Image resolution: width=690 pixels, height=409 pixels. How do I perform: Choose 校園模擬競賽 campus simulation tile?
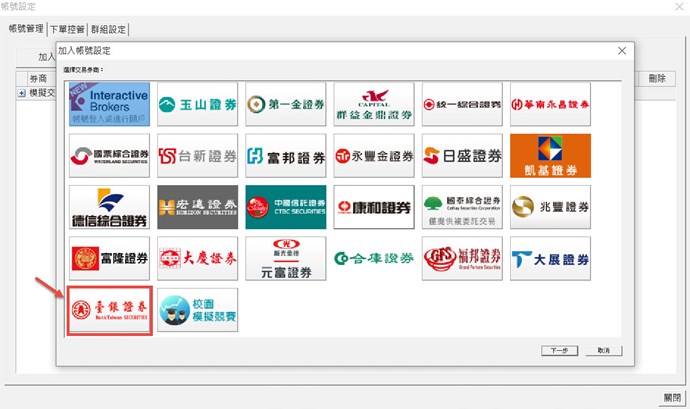coord(198,310)
